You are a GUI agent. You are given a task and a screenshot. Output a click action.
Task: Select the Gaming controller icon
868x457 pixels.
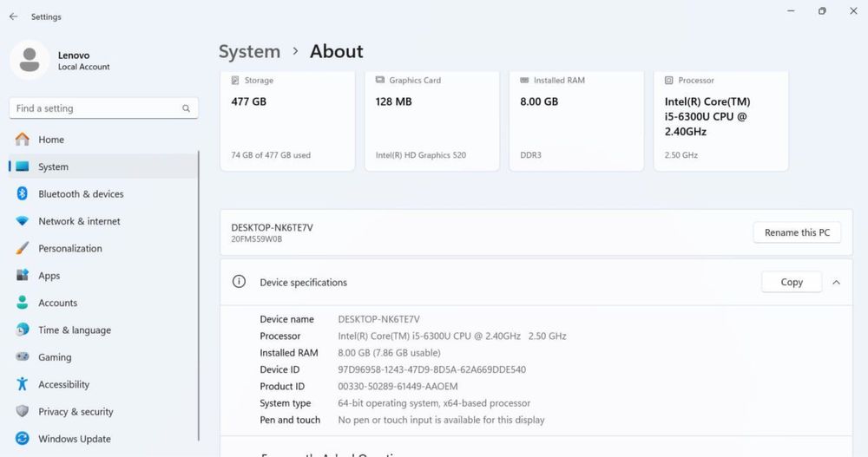tap(23, 357)
